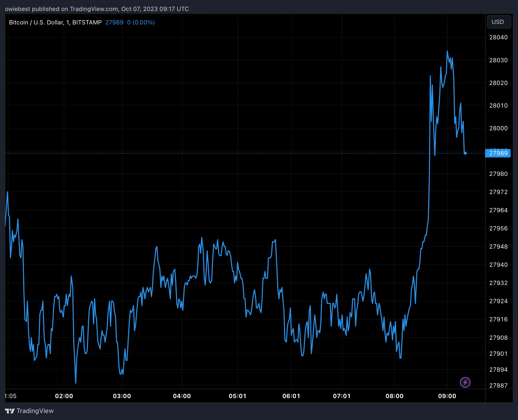Image resolution: width=518 pixels, height=420 pixels.
Task: Click the price axis label 27956
Action: pyautogui.click(x=498, y=228)
